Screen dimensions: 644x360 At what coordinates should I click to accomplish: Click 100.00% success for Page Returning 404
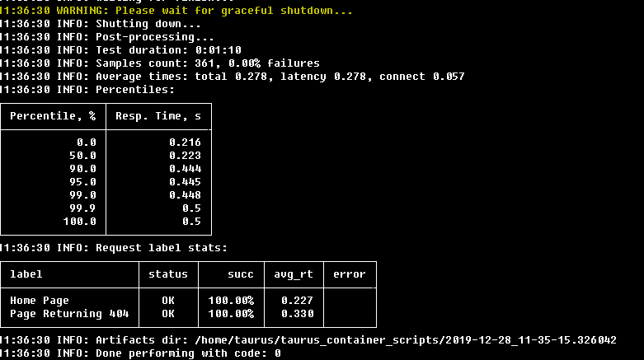(231, 314)
